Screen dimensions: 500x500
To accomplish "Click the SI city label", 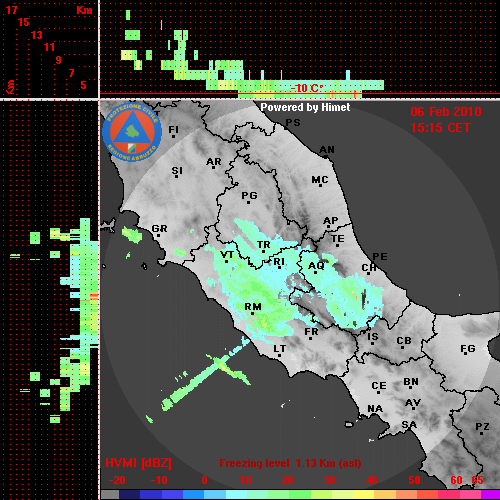I will click(177, 171).
